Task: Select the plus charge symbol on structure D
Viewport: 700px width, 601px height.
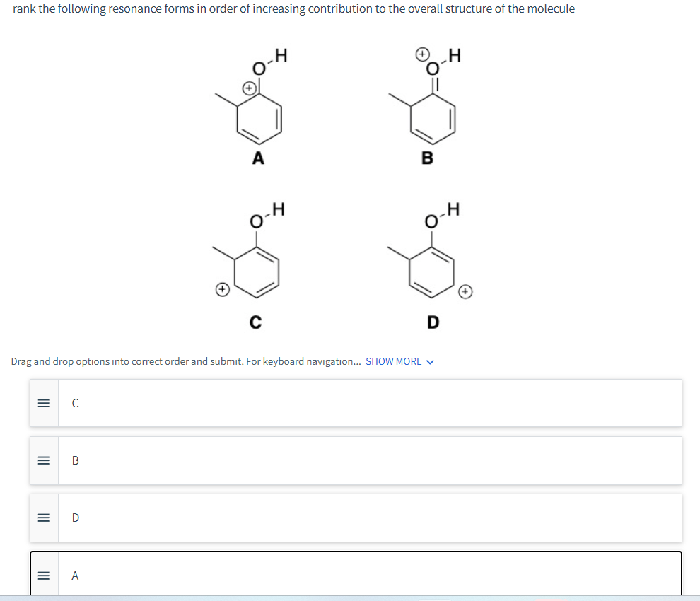Action: point(465,291)
